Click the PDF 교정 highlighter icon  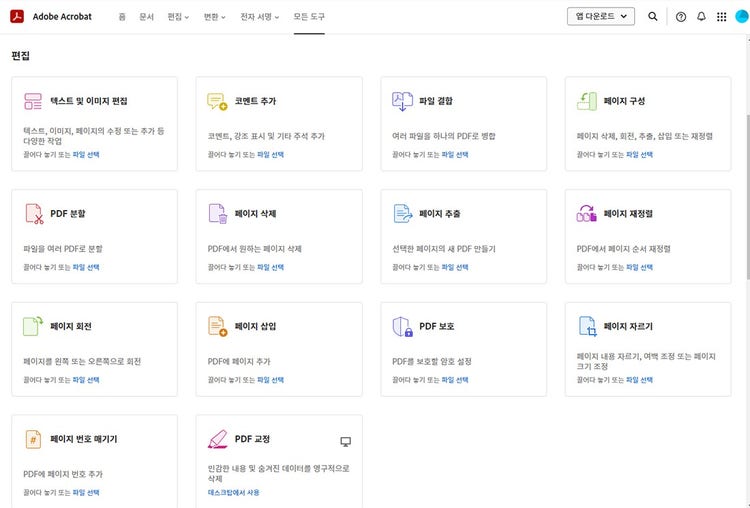[218, 439]
